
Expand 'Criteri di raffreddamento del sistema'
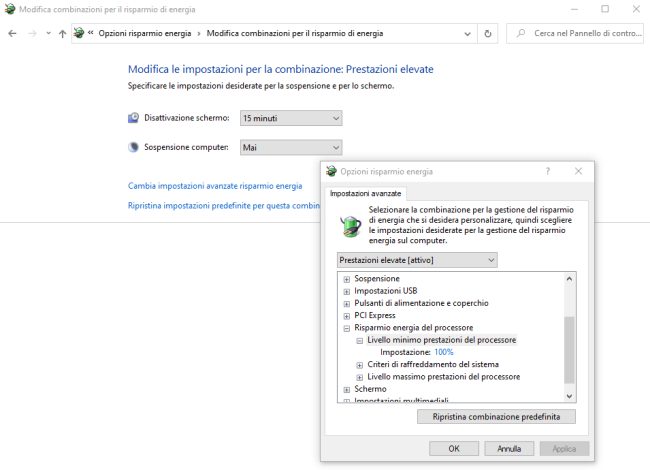(359, 365)
